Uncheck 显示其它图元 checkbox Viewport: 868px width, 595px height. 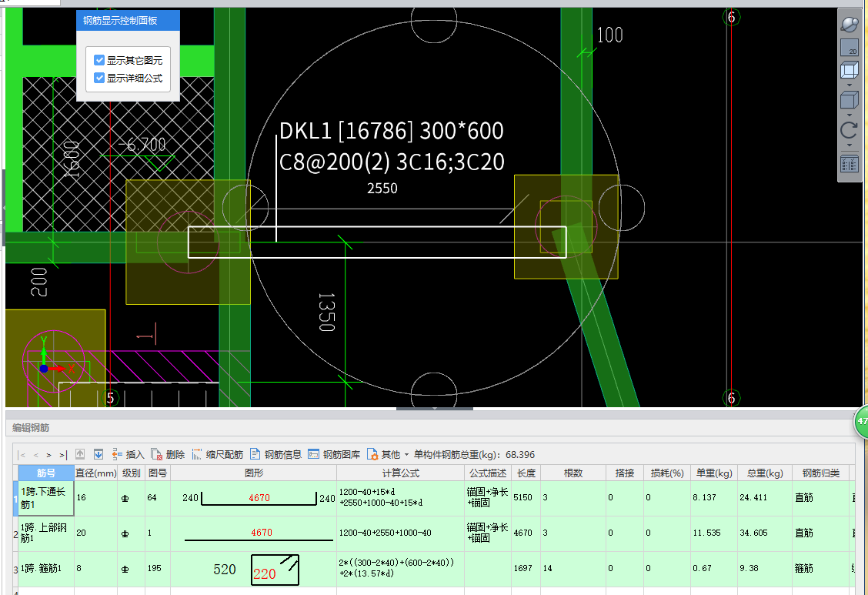[x=99, y=60]
